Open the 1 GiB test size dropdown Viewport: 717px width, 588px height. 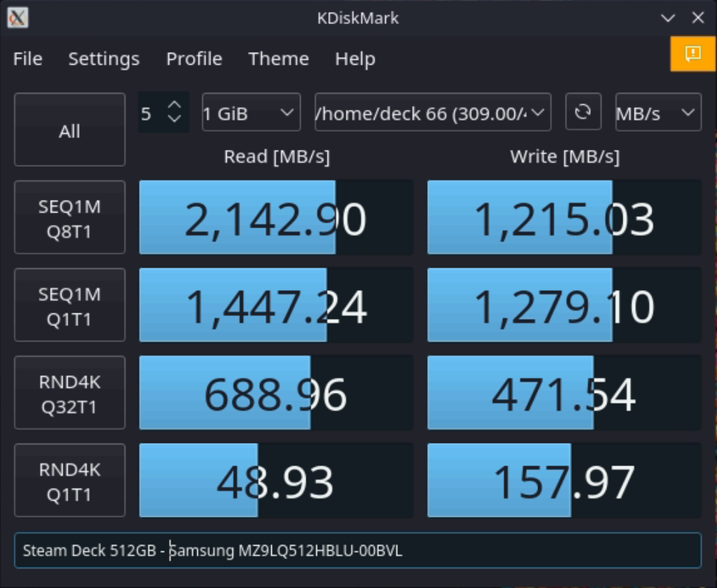[251, 113]
